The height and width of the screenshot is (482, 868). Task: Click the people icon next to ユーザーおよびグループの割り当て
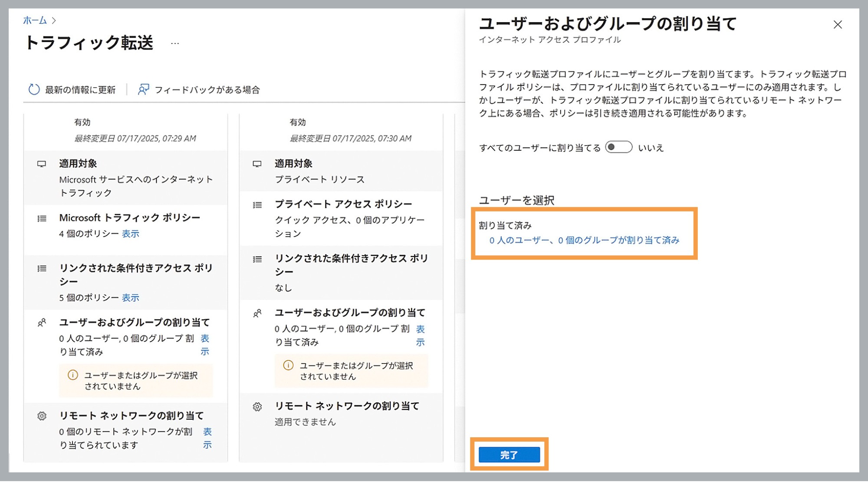(x=42, y=324)
